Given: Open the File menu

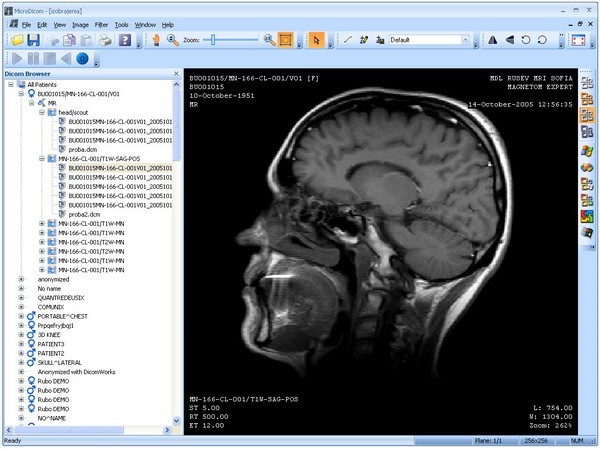Looking at the screenshot, I should [26, 25].
